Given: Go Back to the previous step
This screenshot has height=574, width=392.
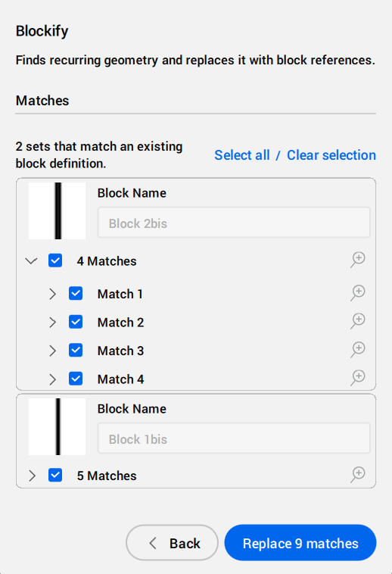Looking at the screenshot, I should (x=173, y=543).
